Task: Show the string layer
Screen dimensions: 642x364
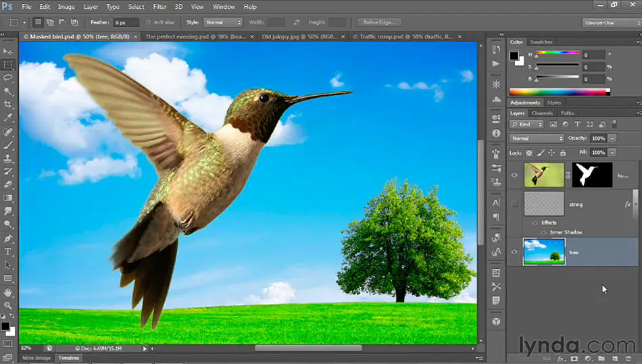Action: (x=515, y=204)
